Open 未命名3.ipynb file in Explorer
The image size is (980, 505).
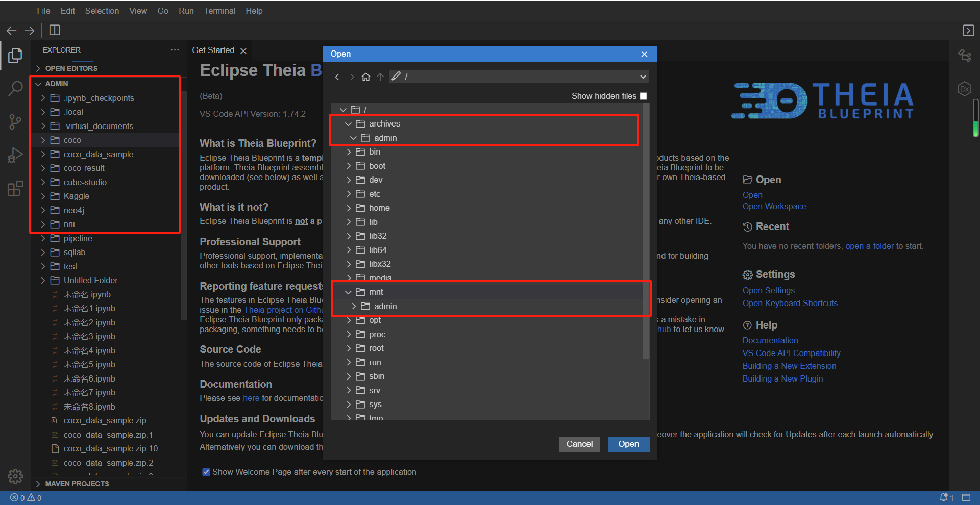coord(89,337)
